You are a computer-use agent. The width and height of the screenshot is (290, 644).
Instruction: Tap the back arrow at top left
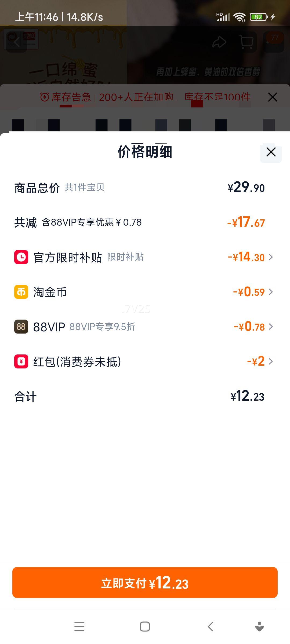tap(17, 42)
